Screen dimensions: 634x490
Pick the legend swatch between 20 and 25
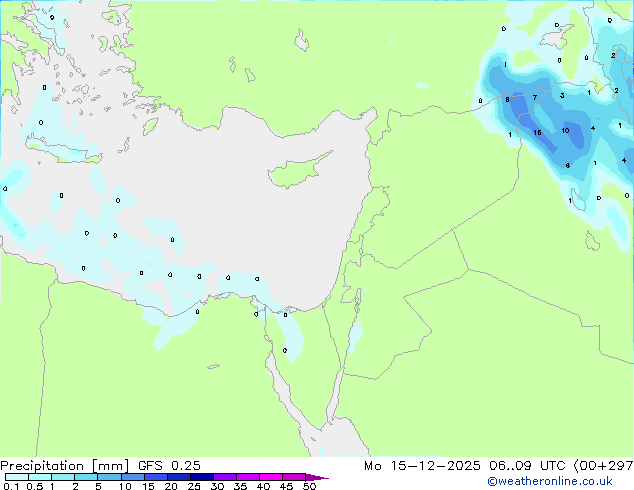178,477
